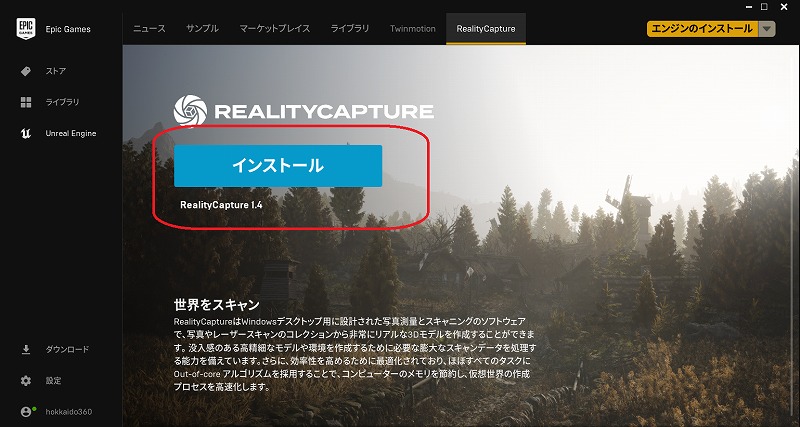
Task: Click the 世界をスキャン heading
Action: coord(216,305)
